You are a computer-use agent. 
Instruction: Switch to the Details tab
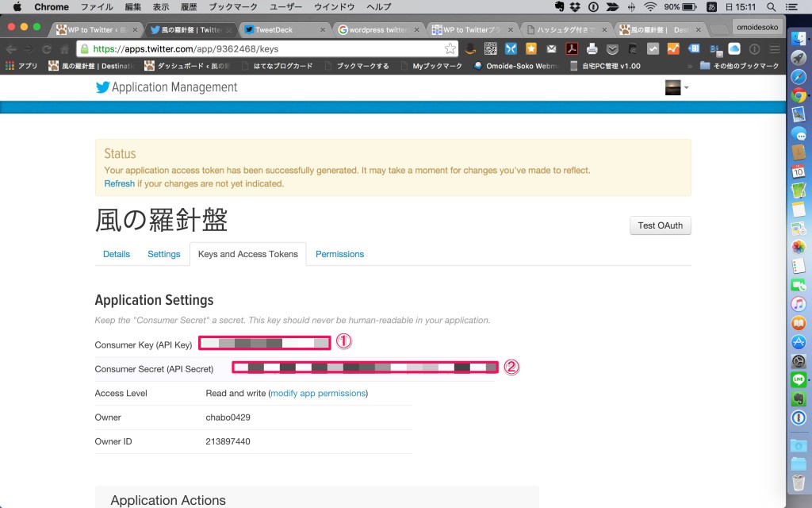(x=117, y=254)
